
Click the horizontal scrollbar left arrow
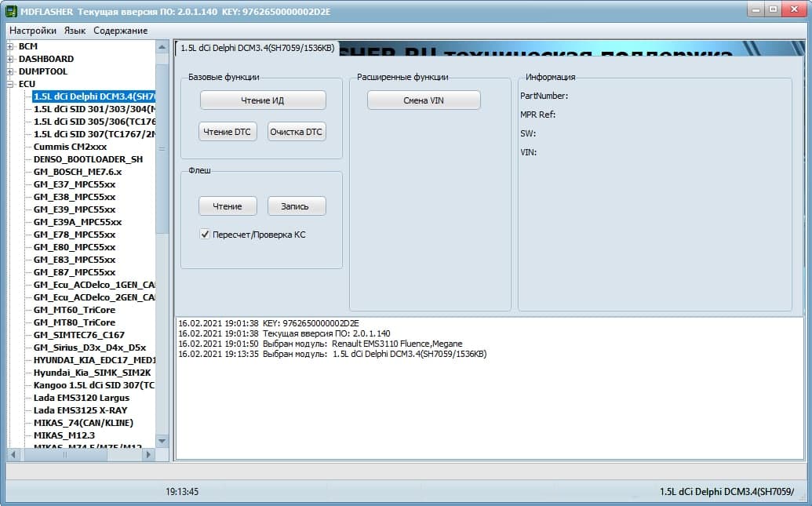tap(13, 455)
